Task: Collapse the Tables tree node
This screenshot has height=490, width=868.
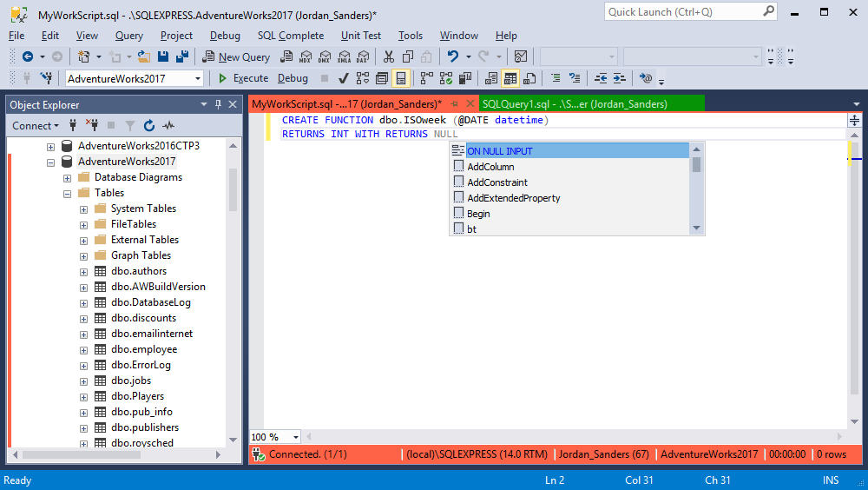Action: [67, 193]
